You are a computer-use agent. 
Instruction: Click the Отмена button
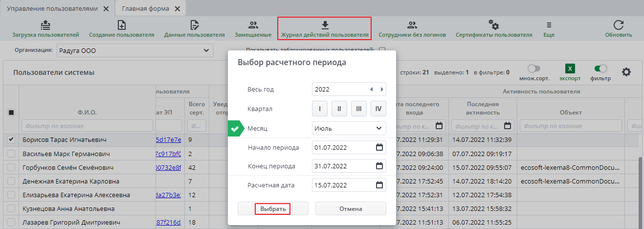[x=351, y=208]
